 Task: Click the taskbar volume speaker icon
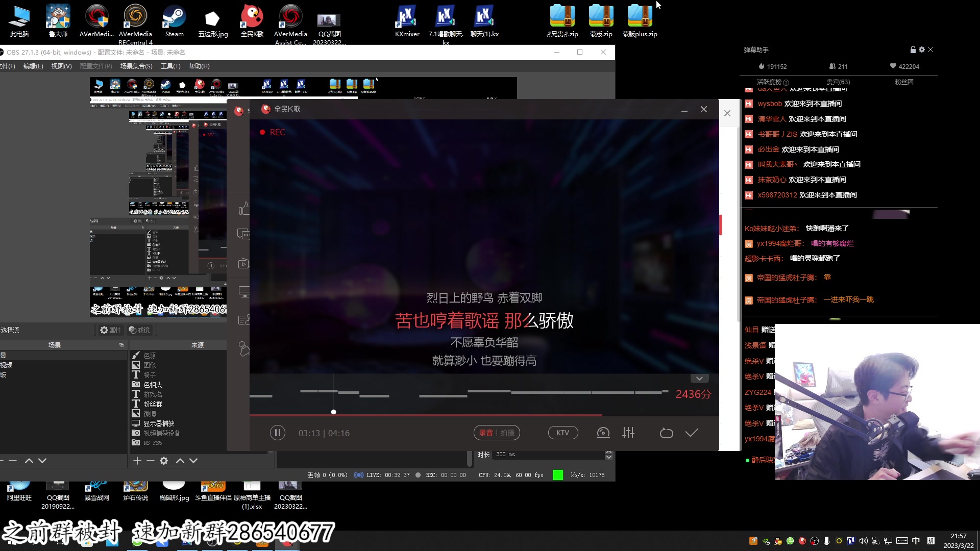pos(863,541)
